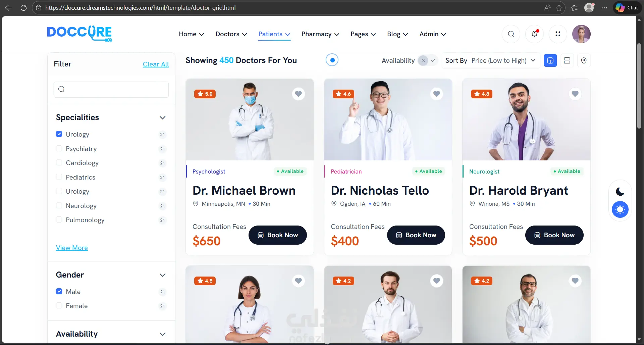Switch to grid view layout
644x345 pixels.
point(550,60)
